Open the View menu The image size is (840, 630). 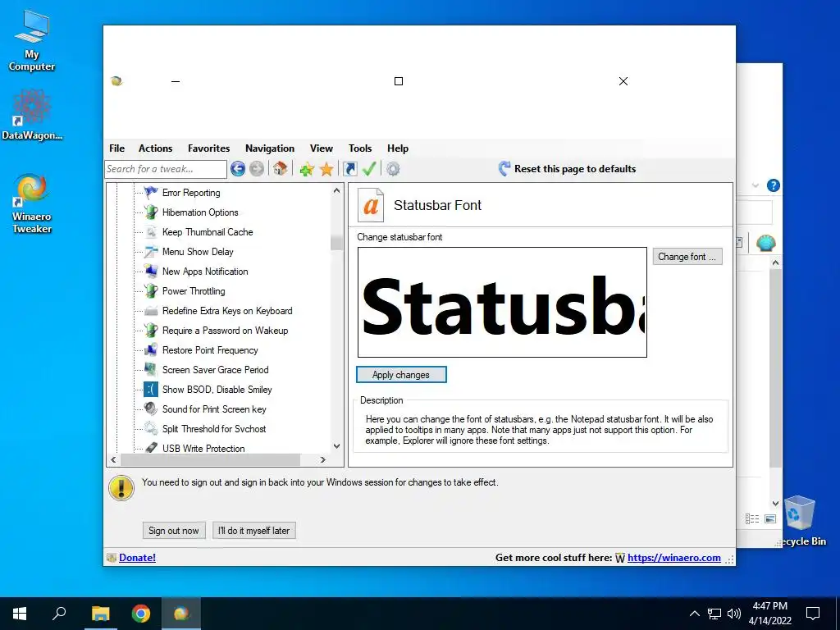point(322,148)
